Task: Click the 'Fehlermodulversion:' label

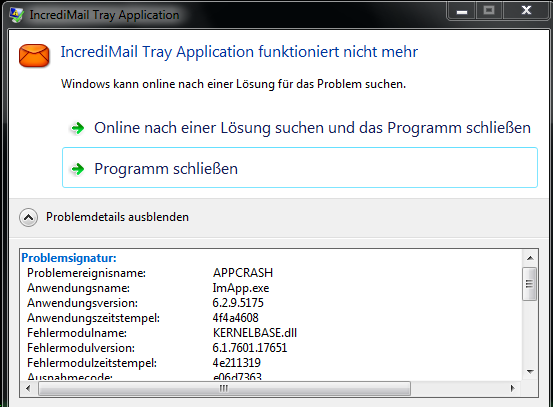Action: (x=81, y=348)
